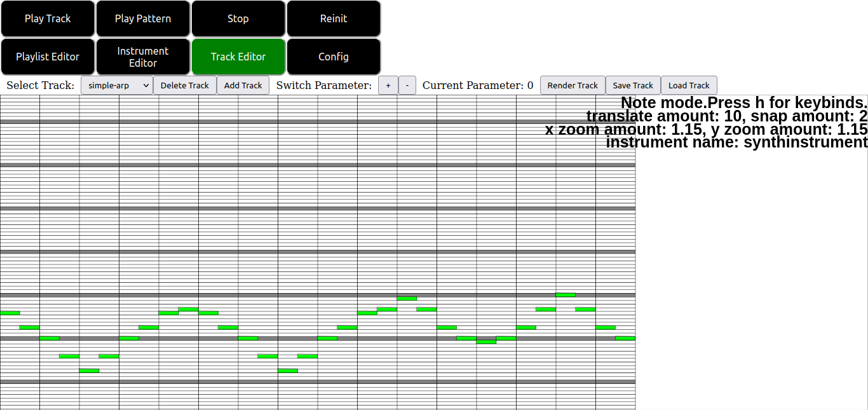
Task: Click Add Track button
Action: pos(243,85)
